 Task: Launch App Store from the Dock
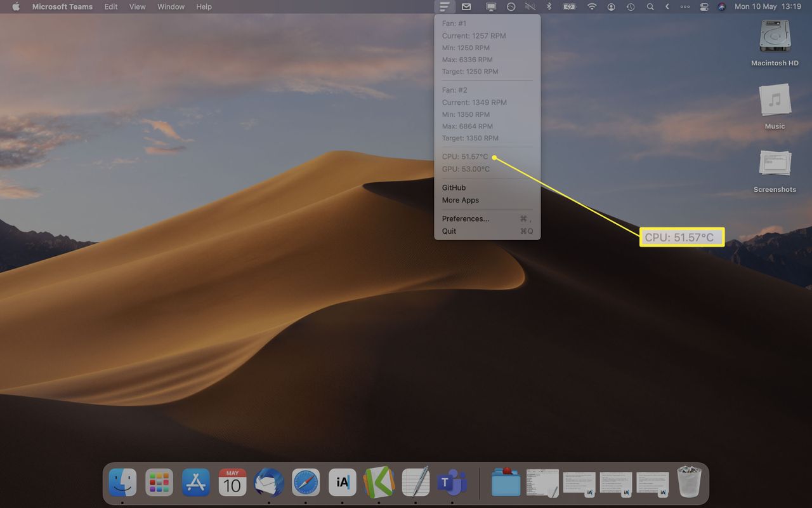pos(196,483)
